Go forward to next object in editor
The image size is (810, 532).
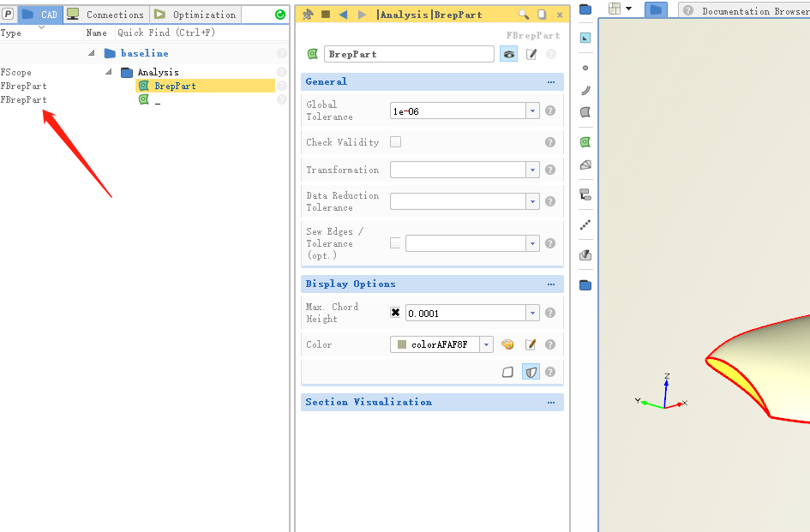(362, 15)
